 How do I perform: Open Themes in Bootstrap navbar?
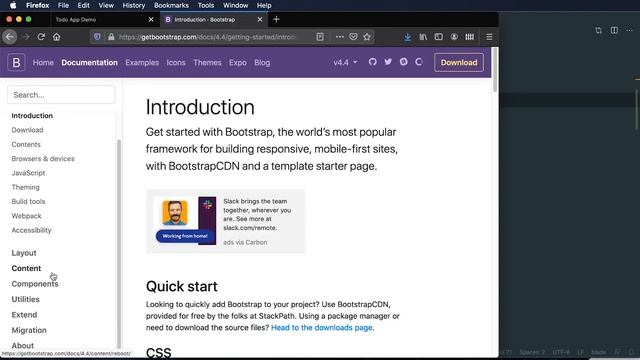(207, 62)
